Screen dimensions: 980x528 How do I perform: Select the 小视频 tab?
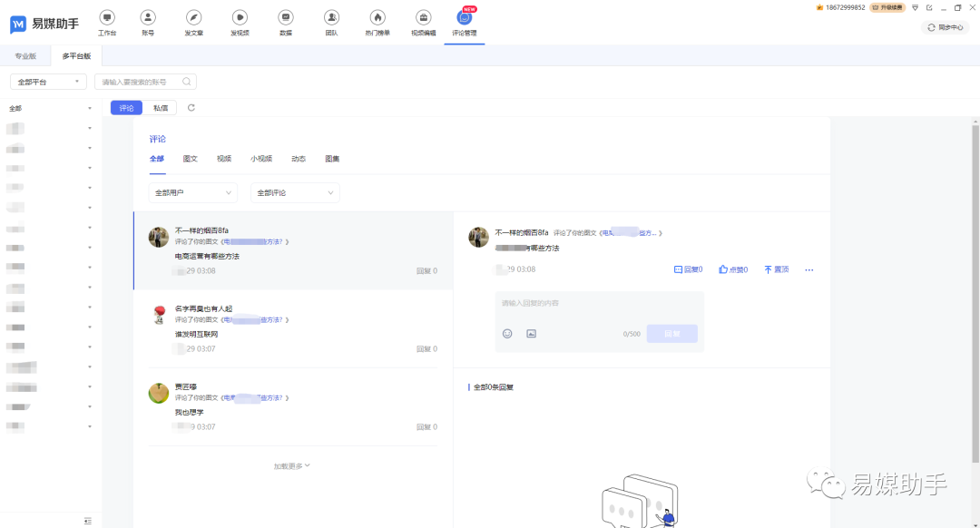(261, 159)
